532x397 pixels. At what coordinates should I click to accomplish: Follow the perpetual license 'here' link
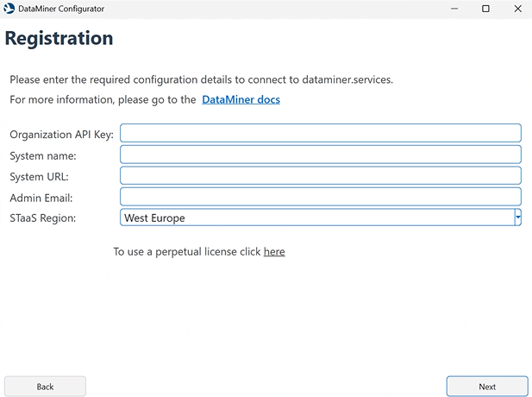click(x=274, y=252)
